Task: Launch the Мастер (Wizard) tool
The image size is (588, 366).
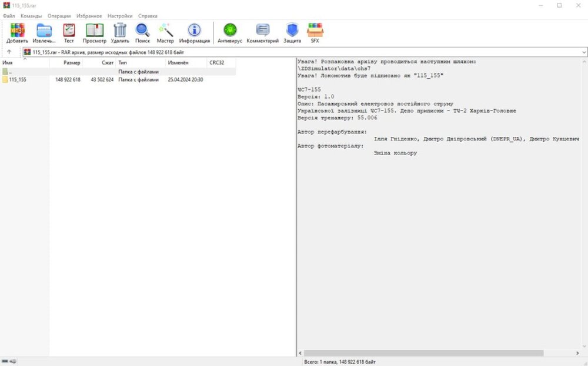Action: [x=165, y=31]
